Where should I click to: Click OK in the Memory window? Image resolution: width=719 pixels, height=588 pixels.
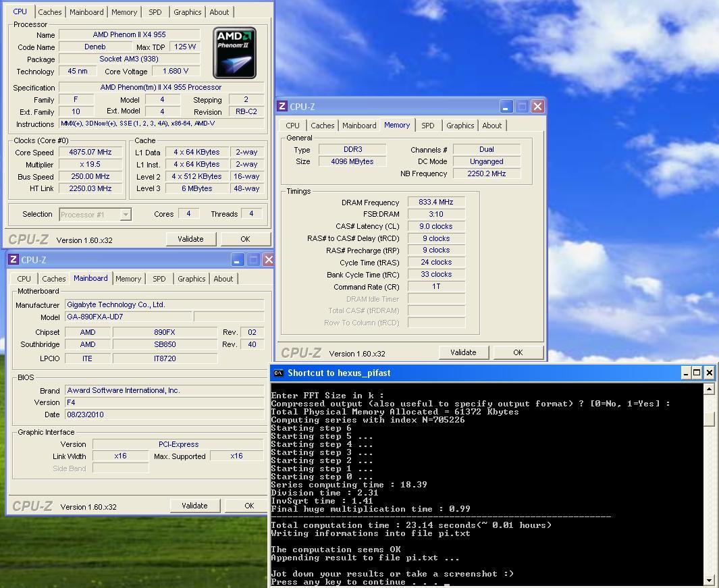click(x=518, y=352)
